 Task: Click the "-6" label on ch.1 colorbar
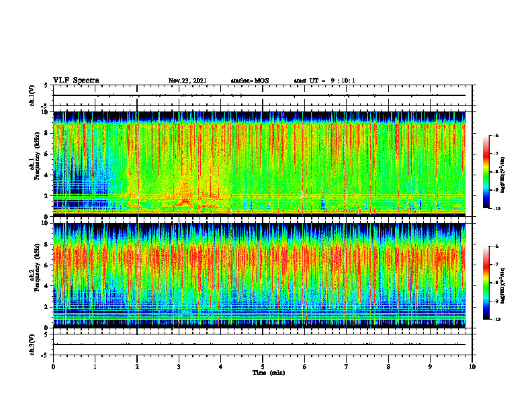(x=496, y=135)
